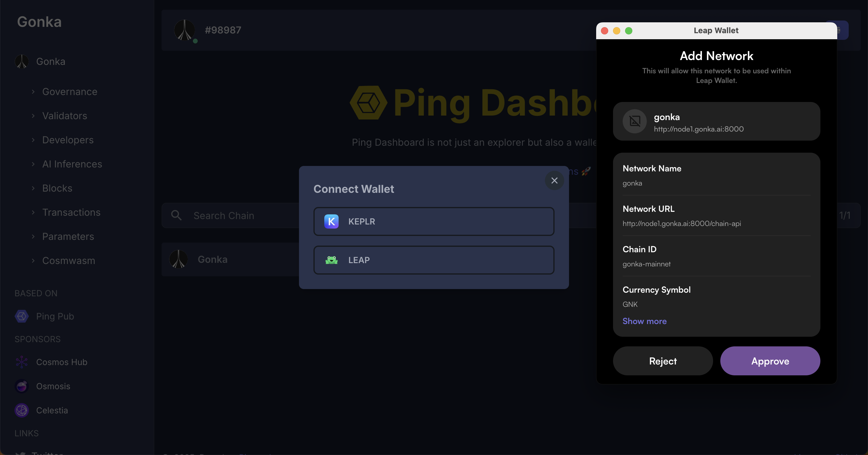Focus the Search Chain input field
The image size is (868, 455).
coord(236,215)
